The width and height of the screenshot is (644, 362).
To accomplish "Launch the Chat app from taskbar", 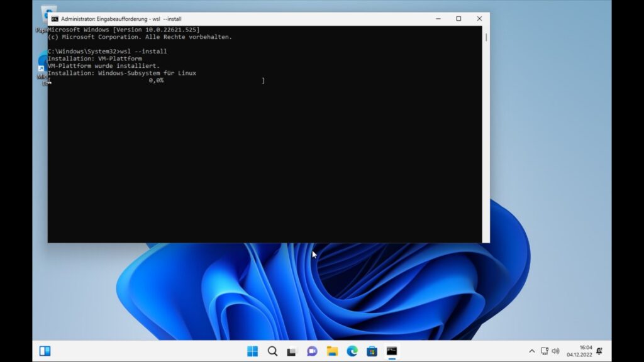I will click(312, 351).
